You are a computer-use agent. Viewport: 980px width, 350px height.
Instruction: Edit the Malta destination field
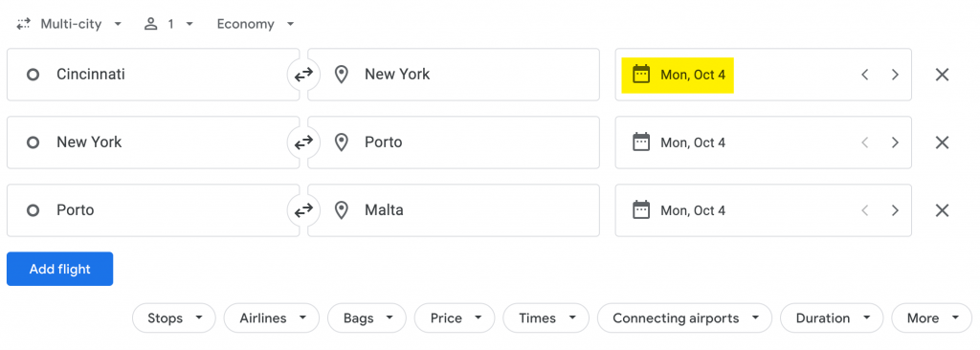tap(454, 210)
